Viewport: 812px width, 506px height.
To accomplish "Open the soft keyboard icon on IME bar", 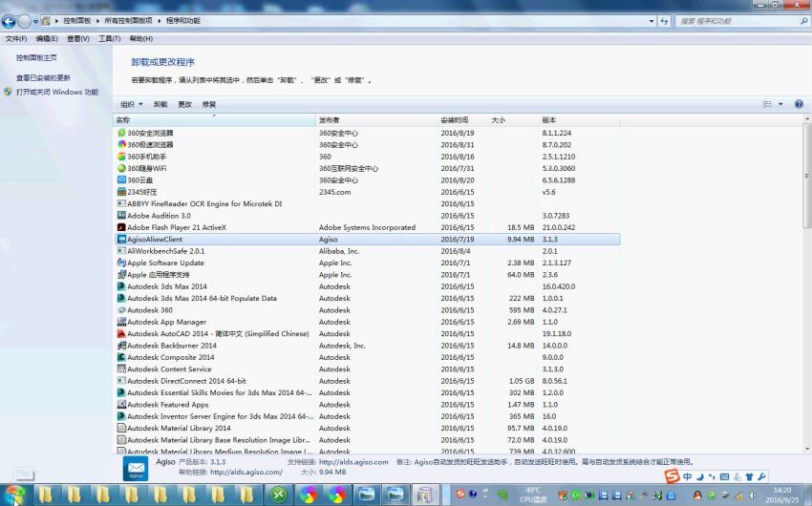I will 724,476.
